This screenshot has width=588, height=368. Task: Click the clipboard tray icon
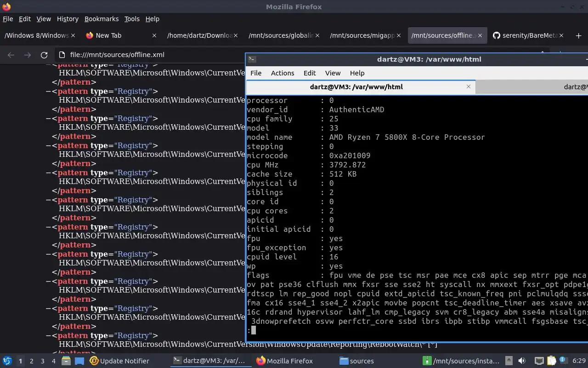pos(551,361)
